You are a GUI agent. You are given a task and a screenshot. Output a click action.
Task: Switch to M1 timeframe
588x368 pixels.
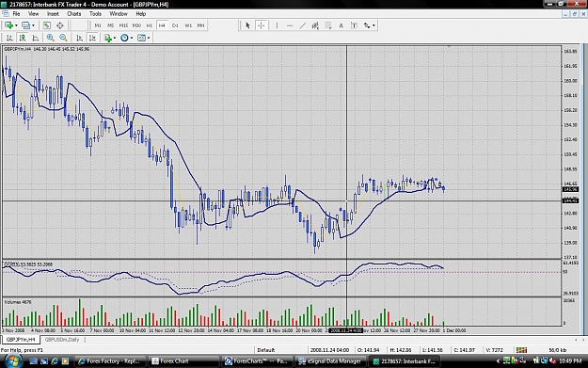pyautogui.click(x=98, y=25)
